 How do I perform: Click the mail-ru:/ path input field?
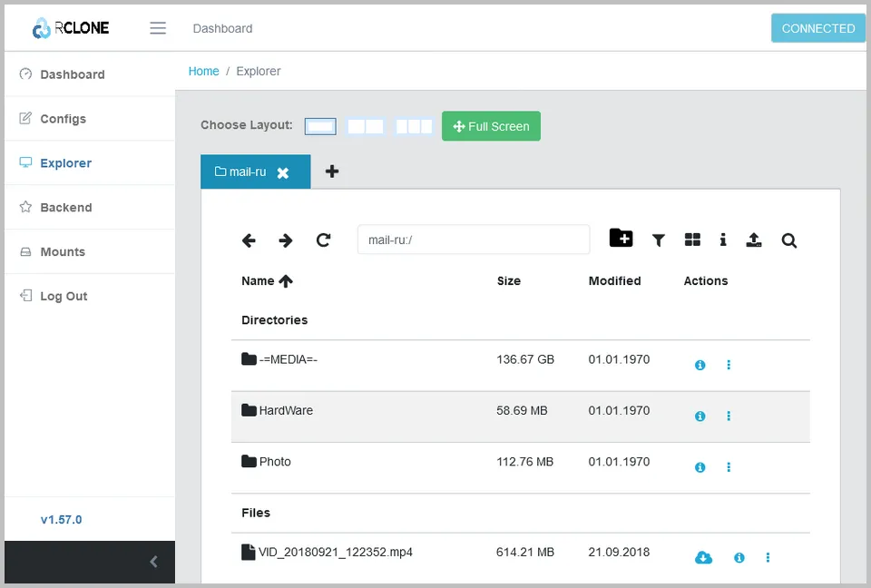click(x=473, y=240)
